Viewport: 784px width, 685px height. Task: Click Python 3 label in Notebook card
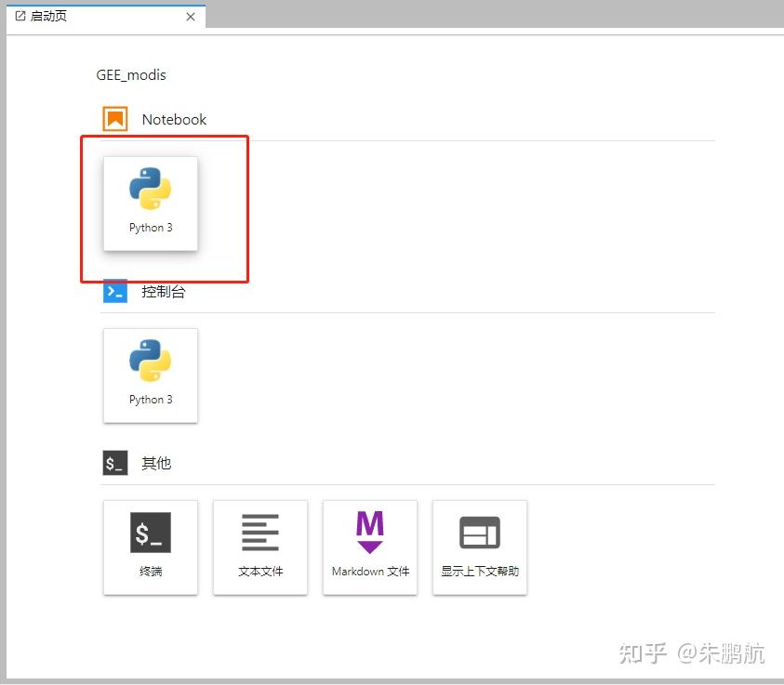point(151,228)
